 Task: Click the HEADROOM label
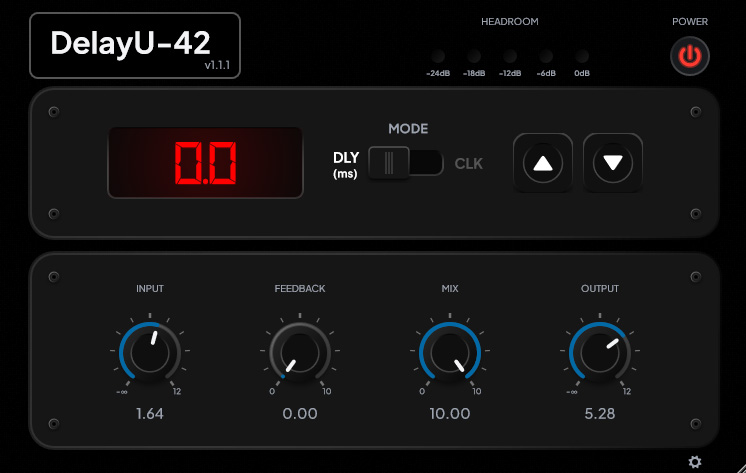pos(510,21)
